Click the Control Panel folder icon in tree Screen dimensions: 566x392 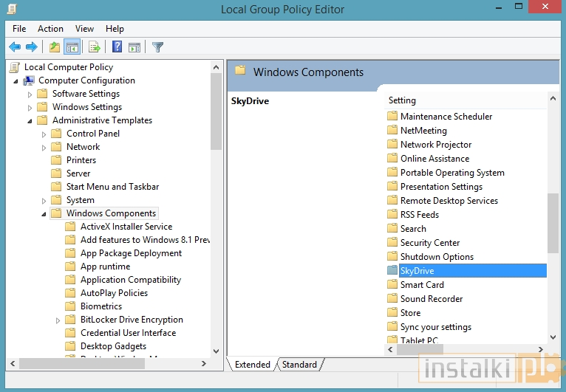pos(56,134)
